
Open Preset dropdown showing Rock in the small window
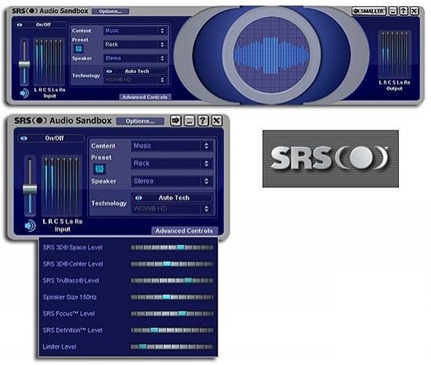tap(172, 163)
